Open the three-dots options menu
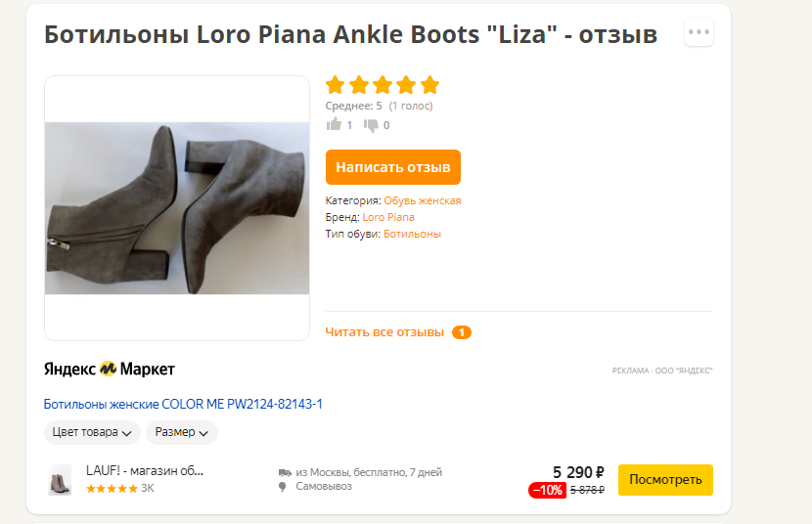The width and height of the screenshot is (812, 524). pyautogui.click(x=699, y=32)
